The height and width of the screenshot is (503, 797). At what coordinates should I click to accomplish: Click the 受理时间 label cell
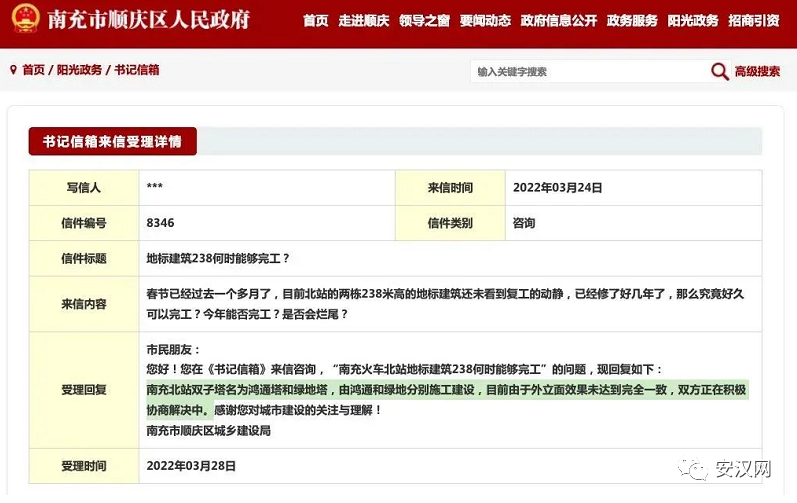[x=84, y=466]
